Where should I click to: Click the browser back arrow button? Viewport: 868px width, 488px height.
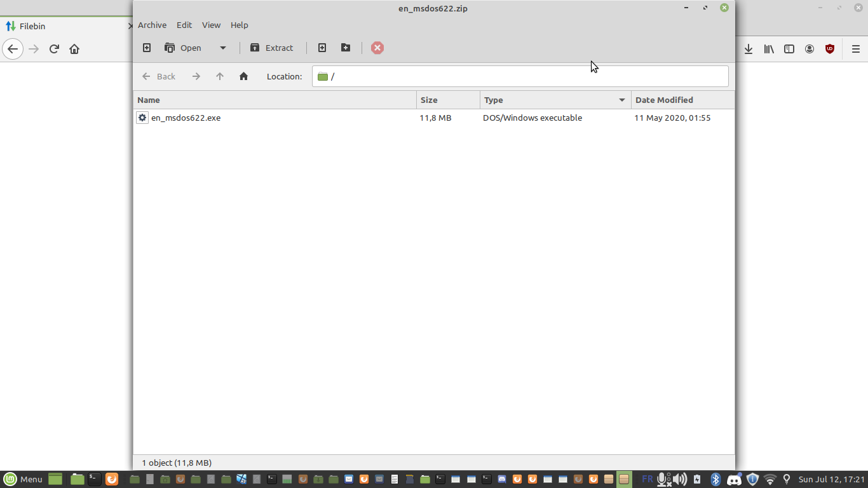point(13,49)
